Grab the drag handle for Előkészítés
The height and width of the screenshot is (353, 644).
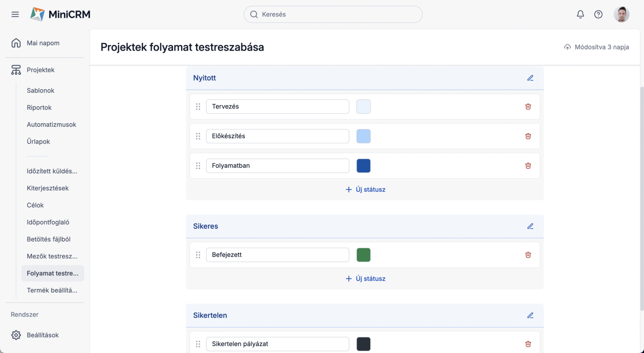pyautogui.click(x=198, y=136)
